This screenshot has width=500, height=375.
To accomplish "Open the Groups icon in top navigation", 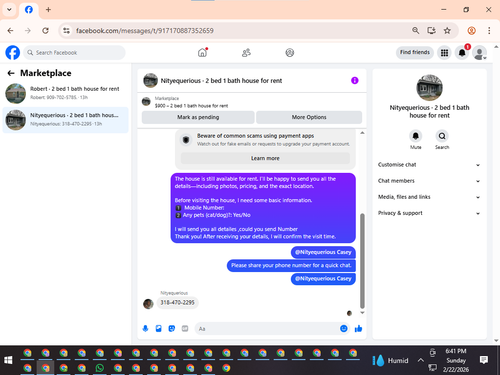I will tap(290, 53).
